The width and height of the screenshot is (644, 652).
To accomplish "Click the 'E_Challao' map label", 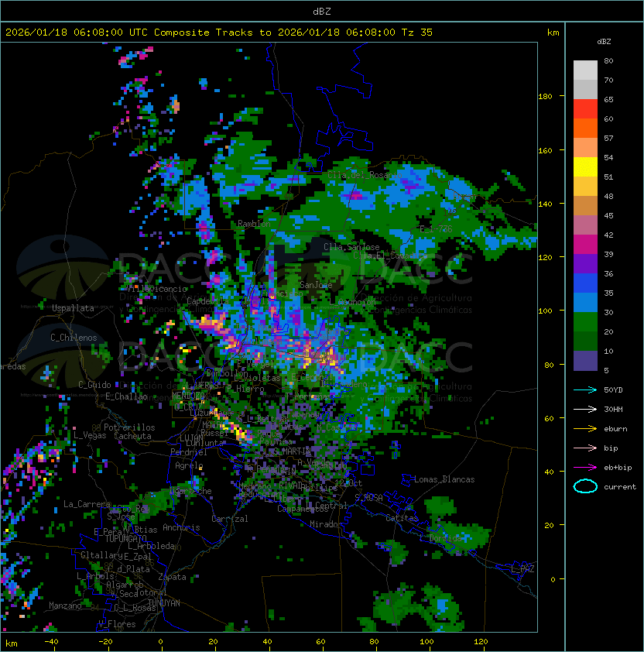I will tap(126, 396).
